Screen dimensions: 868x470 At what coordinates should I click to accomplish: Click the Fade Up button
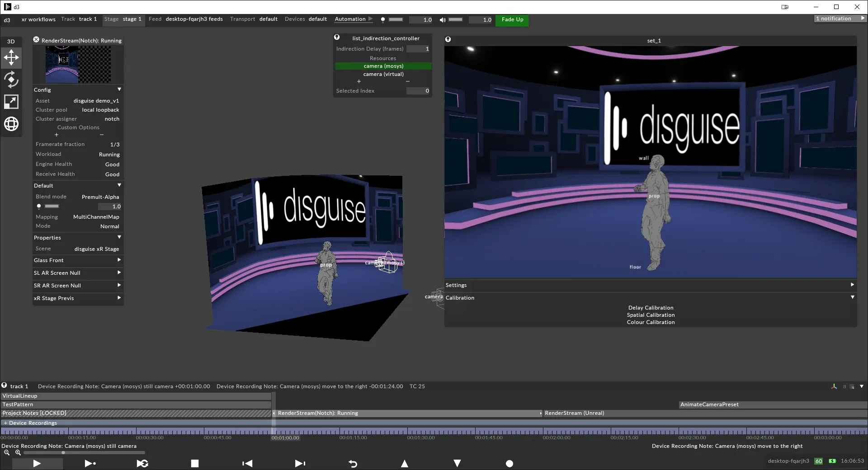pyautogui.click(x=512, y=19)
